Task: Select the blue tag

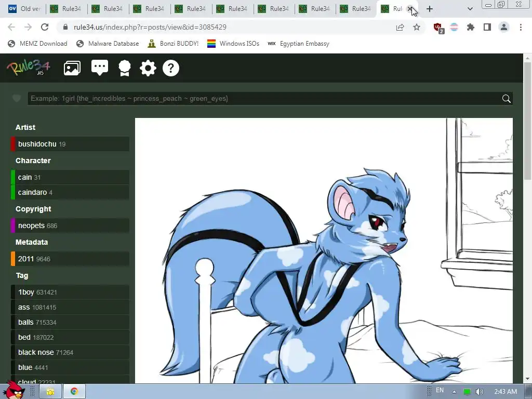Action: 70,367
